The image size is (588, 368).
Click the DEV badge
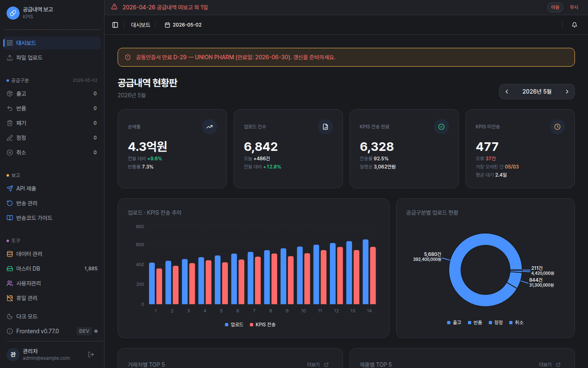point(84,331)
